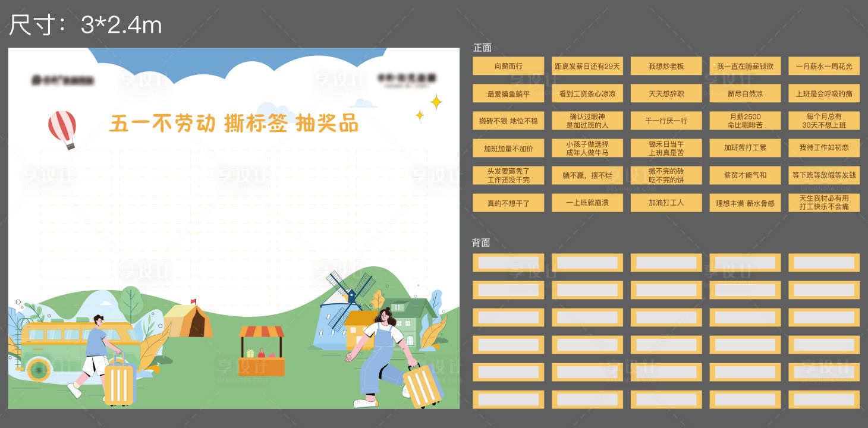
Task: Select the 薪贫才能气和 label
Action: 745,175
